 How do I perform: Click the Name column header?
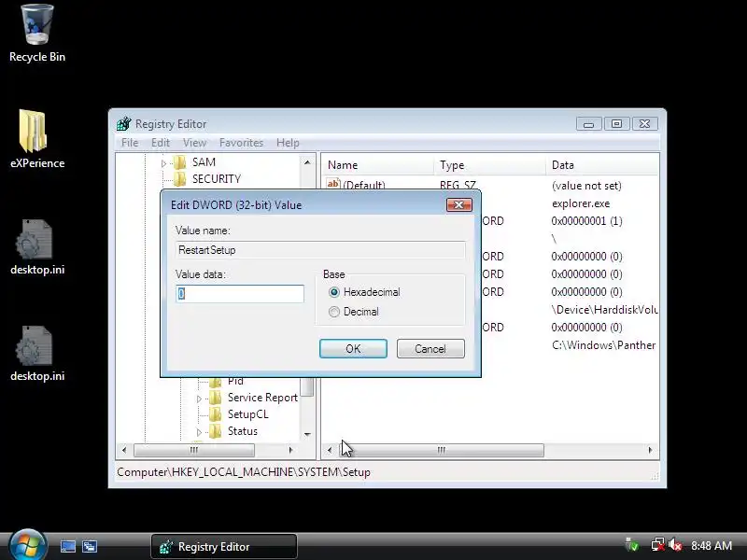(x=378, y=165)
